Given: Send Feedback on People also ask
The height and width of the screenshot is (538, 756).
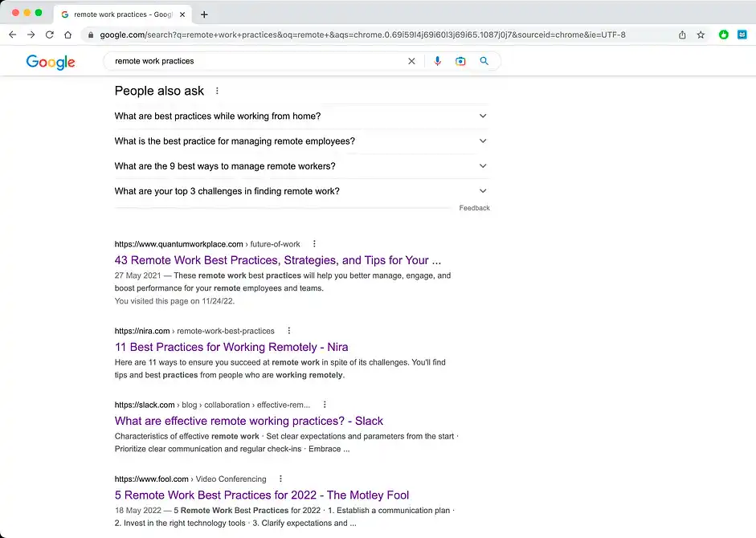Looking at the screenshot, I should [475, 208].
